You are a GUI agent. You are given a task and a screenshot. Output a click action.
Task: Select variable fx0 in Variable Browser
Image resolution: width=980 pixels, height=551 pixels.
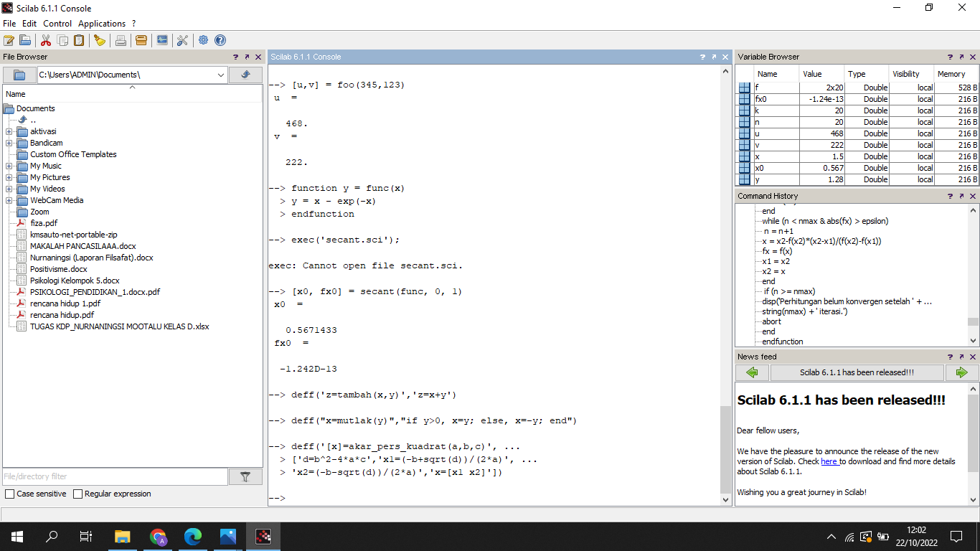click(857, 99)
